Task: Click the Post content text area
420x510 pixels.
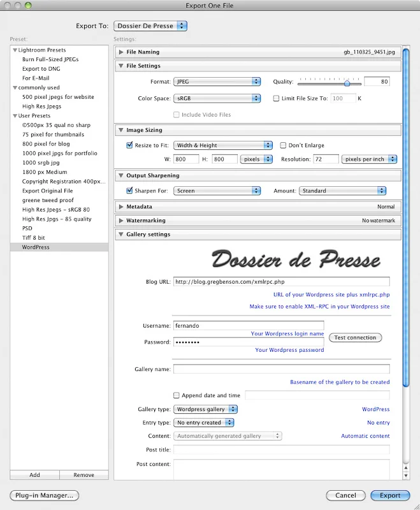Action: point(282,469)
